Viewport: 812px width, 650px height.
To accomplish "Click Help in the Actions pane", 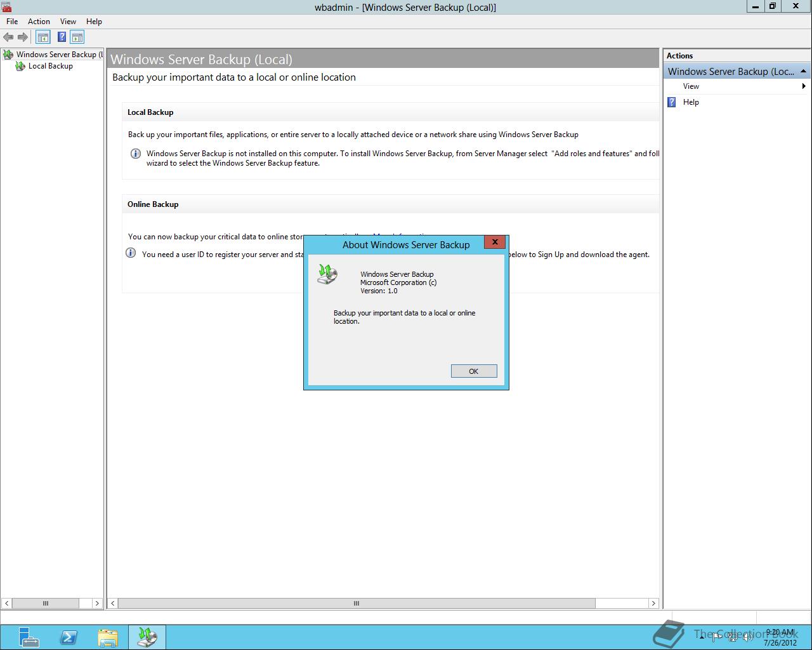I will tap(691, 102).
